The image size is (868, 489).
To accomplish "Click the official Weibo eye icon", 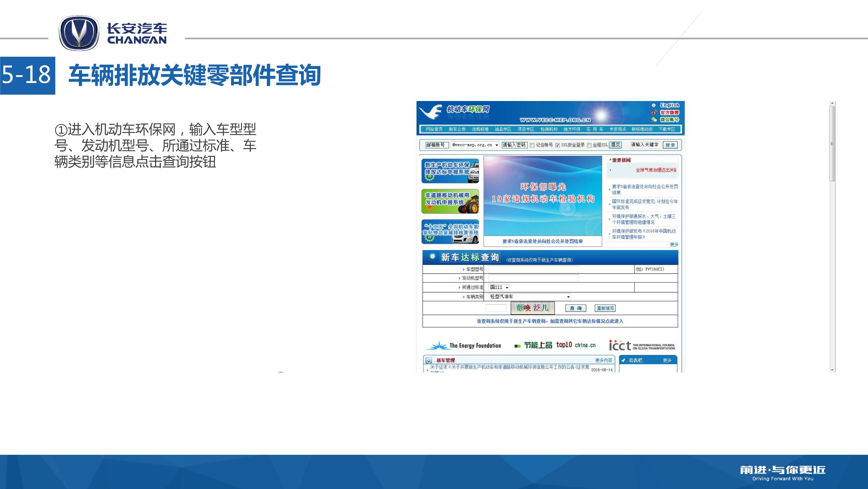I will (654, 112).
